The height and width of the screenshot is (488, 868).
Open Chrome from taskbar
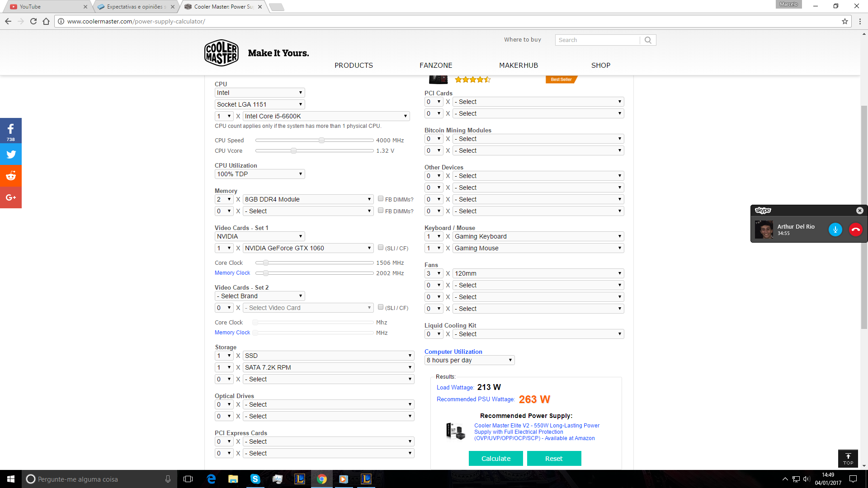pos(322,479)
